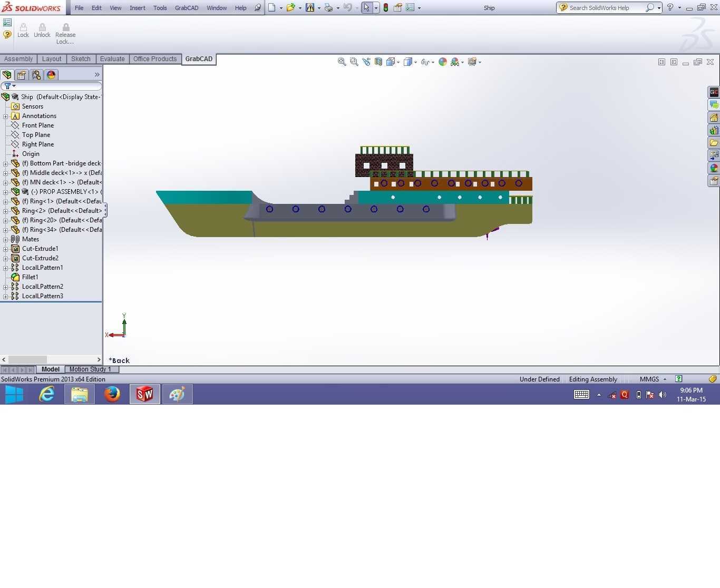720x588 pixels.
Task: Open the File Explorer task pane tab
Action: (x=714, y=143)
